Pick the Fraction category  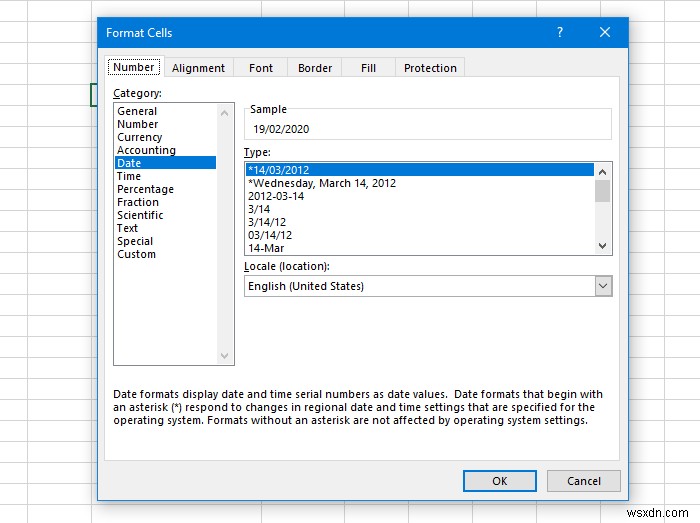[166, 202]
